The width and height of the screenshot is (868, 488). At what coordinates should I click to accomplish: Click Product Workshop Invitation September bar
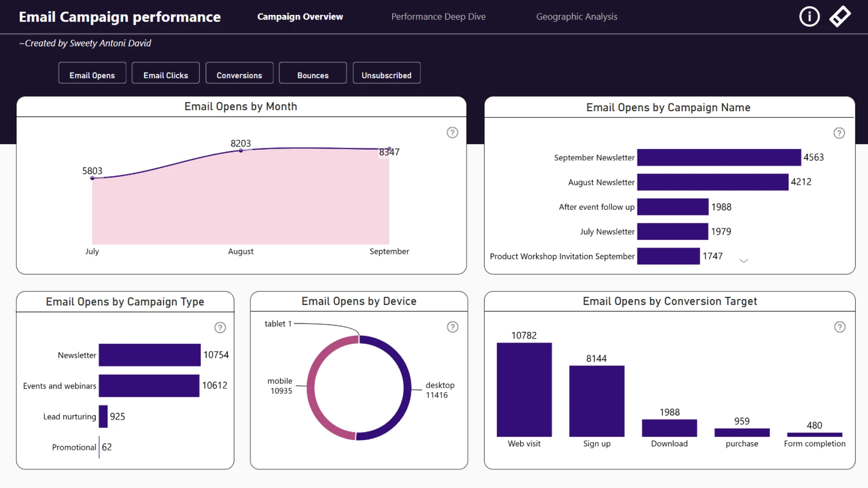[x=669, y=256]
